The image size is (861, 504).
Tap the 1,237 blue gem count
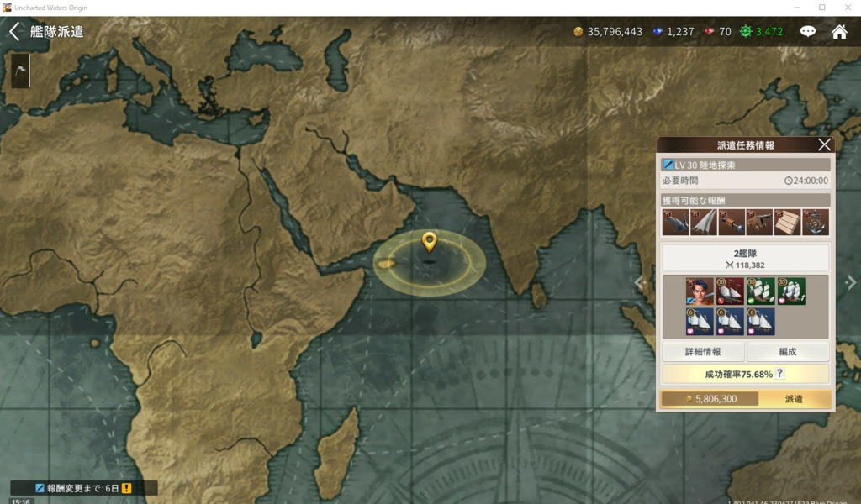[x=681, y=32]
